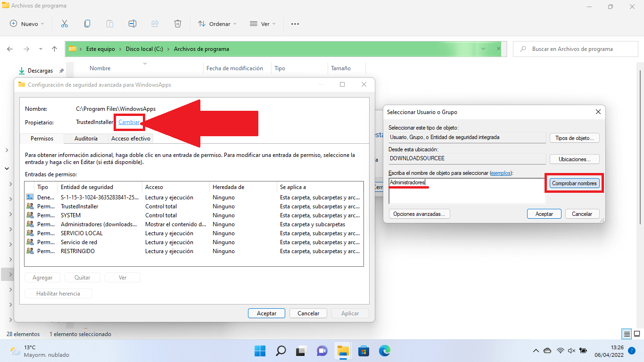Viewport: 644px width, 362px height.
Task: Open the network tray icon
Action: (561, 351)
